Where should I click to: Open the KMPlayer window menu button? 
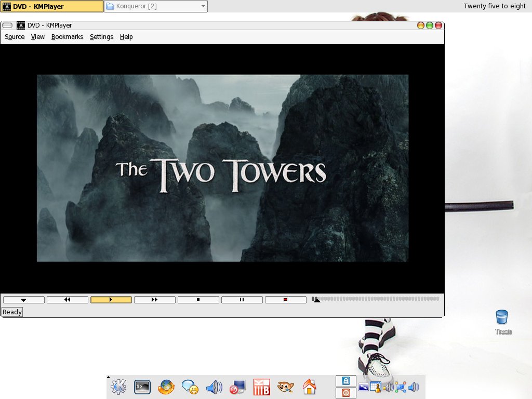(x=7, y=25)
